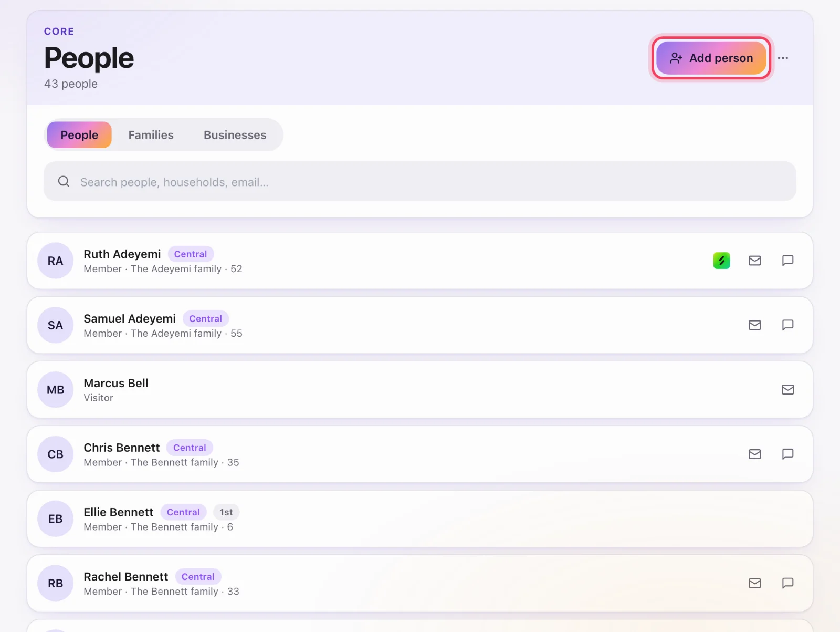Open the Businesses tab
840x632 pixels.
point(235,135)
